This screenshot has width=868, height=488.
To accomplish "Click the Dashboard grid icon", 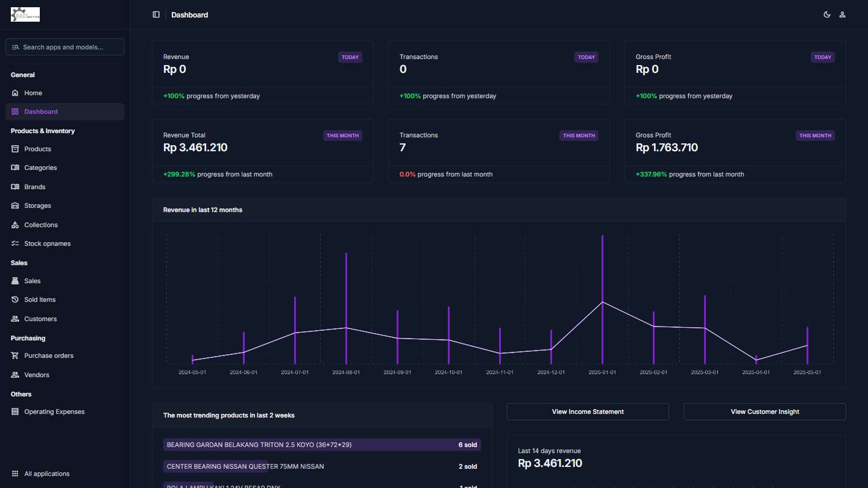I will 15,111.
